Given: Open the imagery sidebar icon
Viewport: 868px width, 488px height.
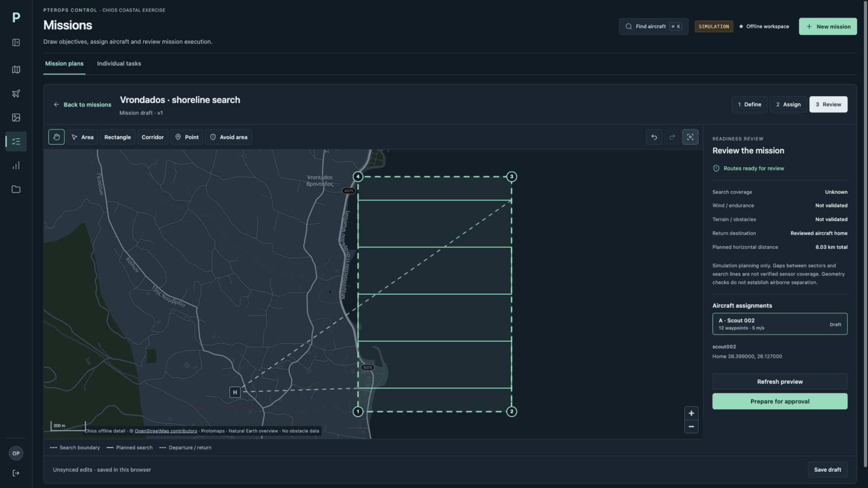Looking at the screenshot, I should click(16, 117).
